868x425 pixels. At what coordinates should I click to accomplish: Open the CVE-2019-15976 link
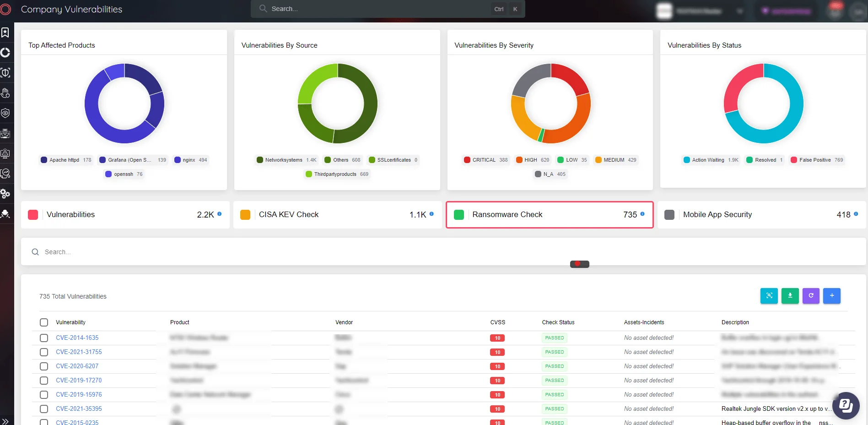pos(79,394)
